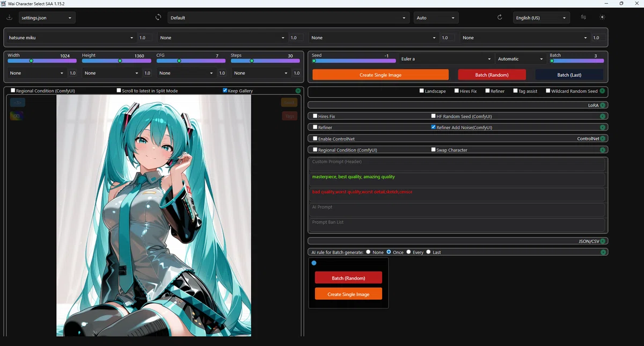Viewport: 644px width, 346px height.
Task: Click the green circle in the AI rule row
Action: [x=603, y=252]
